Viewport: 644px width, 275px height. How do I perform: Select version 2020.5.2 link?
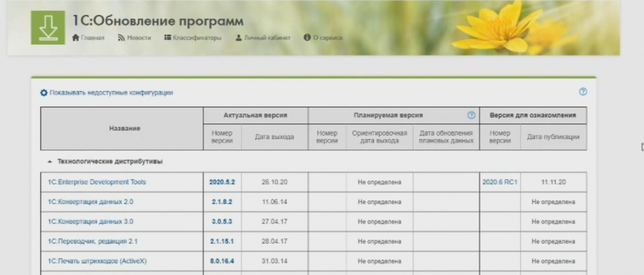pyautogui.click(x=222, y=182)
